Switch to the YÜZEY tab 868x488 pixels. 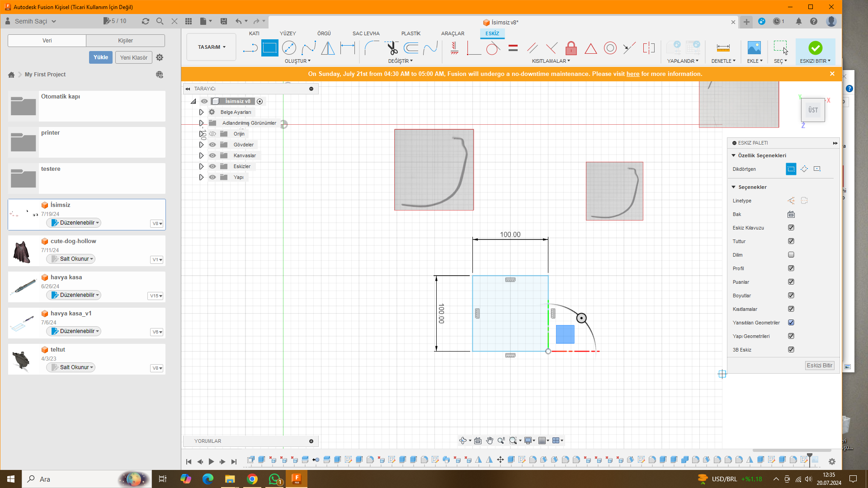tap(288, 33)
